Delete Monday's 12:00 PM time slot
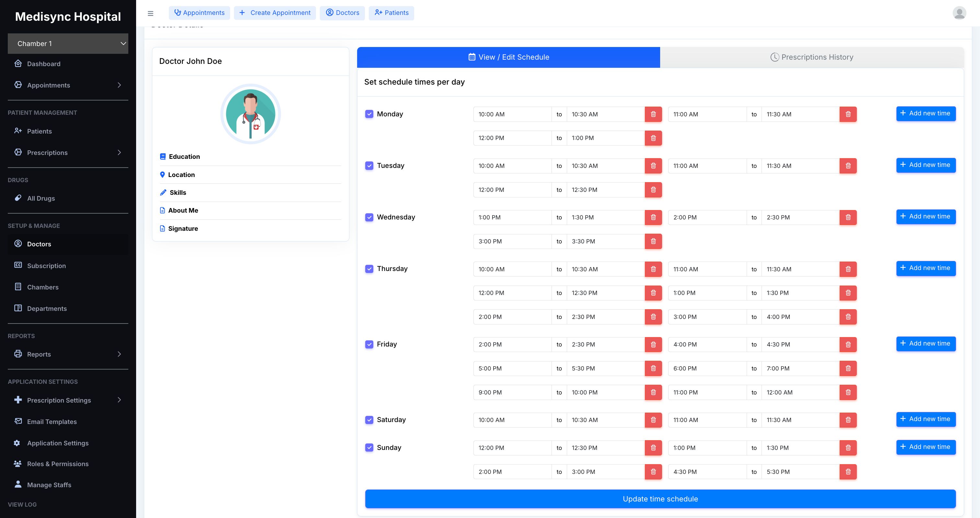980x518 pixels. coord(653,138)
